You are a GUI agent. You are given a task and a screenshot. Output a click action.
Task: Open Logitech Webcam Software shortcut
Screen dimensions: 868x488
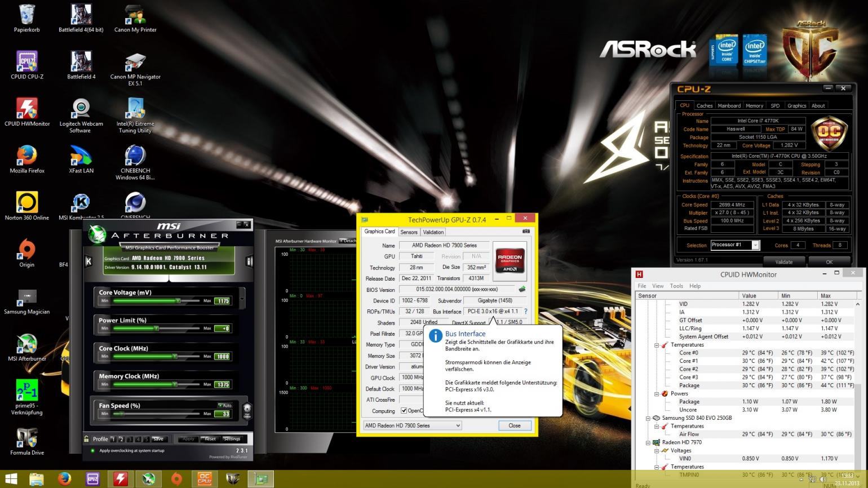(81, 116)
